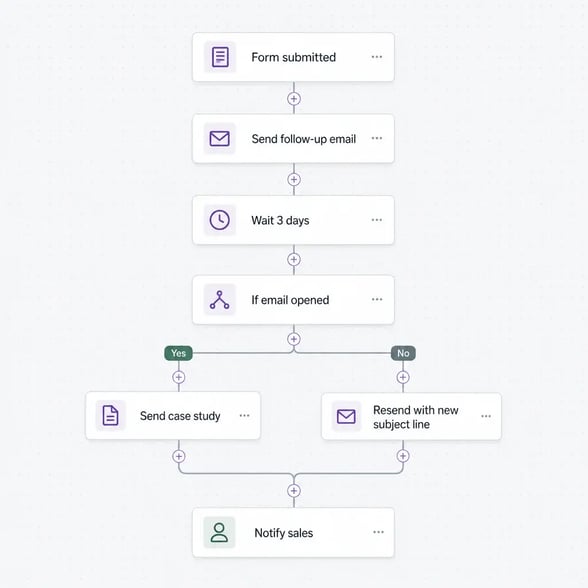Add a step below the Yes label
This screenshot has height=588, width=588.
pos(179,377)
